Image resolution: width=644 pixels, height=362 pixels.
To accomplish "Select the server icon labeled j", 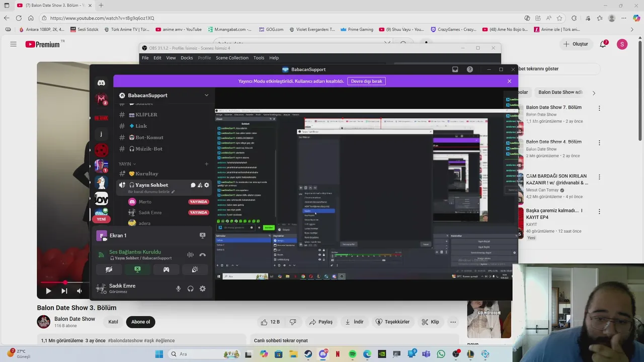I will pos(101,134).
